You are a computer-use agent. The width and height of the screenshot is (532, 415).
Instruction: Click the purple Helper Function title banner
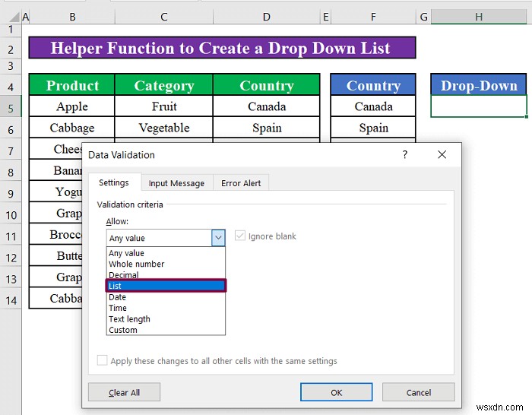(x=222, y=48)
